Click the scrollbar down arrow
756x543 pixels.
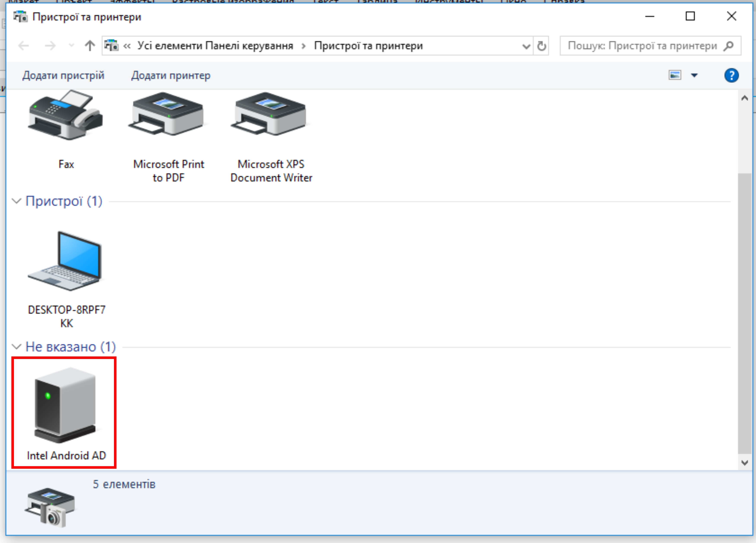[x=744, y=462]
